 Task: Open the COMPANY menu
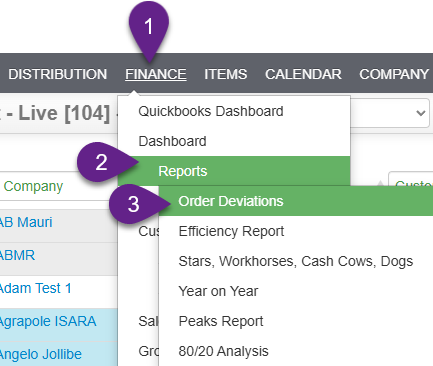[x=394, y=74]
